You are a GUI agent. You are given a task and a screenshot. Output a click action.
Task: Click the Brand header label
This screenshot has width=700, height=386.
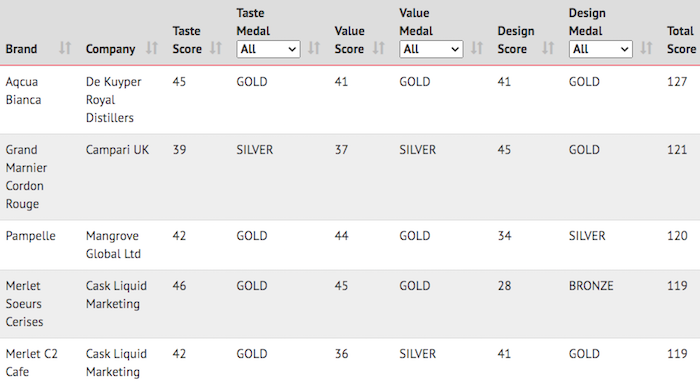[x=21, y=49]
